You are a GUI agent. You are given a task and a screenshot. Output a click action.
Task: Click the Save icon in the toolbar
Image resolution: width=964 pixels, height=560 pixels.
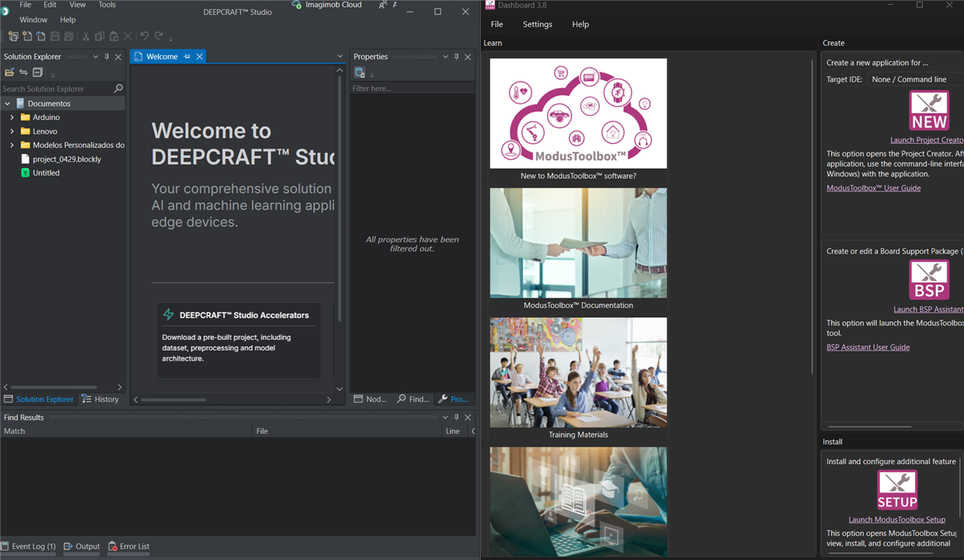(x=54, y=37)
